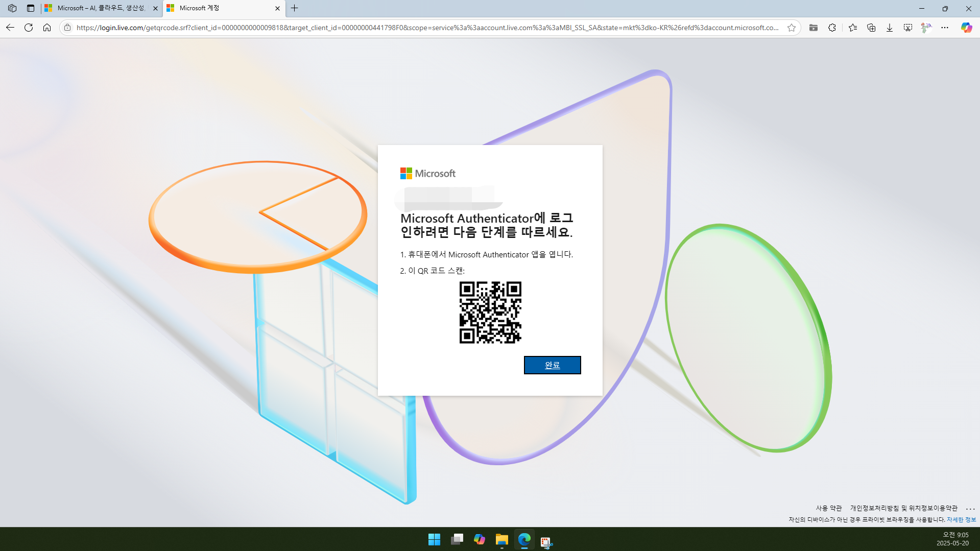Add this page to favorites
Screen dimensions: 980x551
[x=792, y=28]
